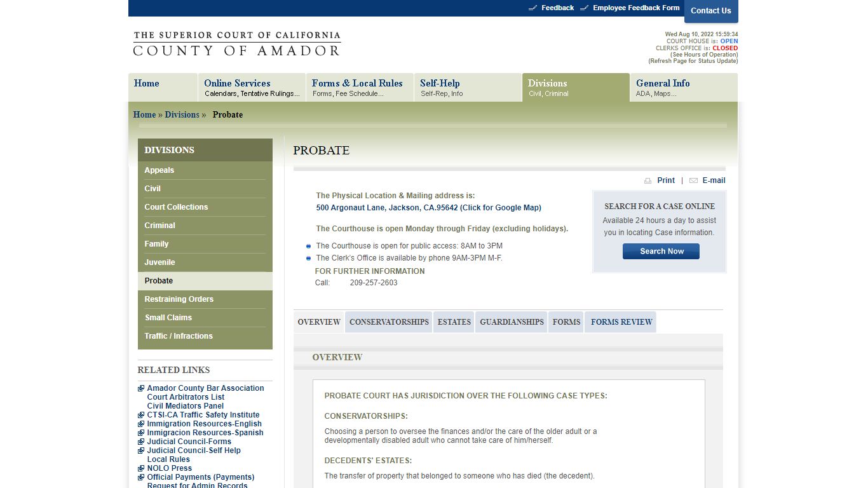
Task: Click external-link icon beside CTSI-CA Traffic Safety Institute
Action: [x=141, y=415]
